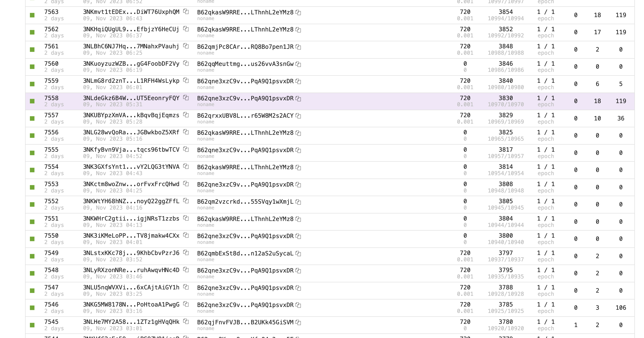The image size is (644, 338).
Task: Toggle the green status indicator on row 7563
Action: (x=32, y=15)
